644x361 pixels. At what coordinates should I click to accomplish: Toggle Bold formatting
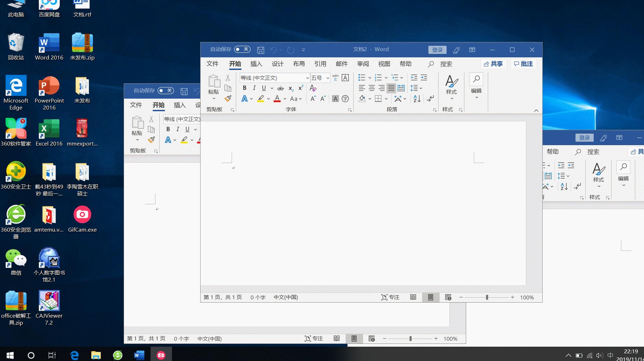[x=244, y=88]
